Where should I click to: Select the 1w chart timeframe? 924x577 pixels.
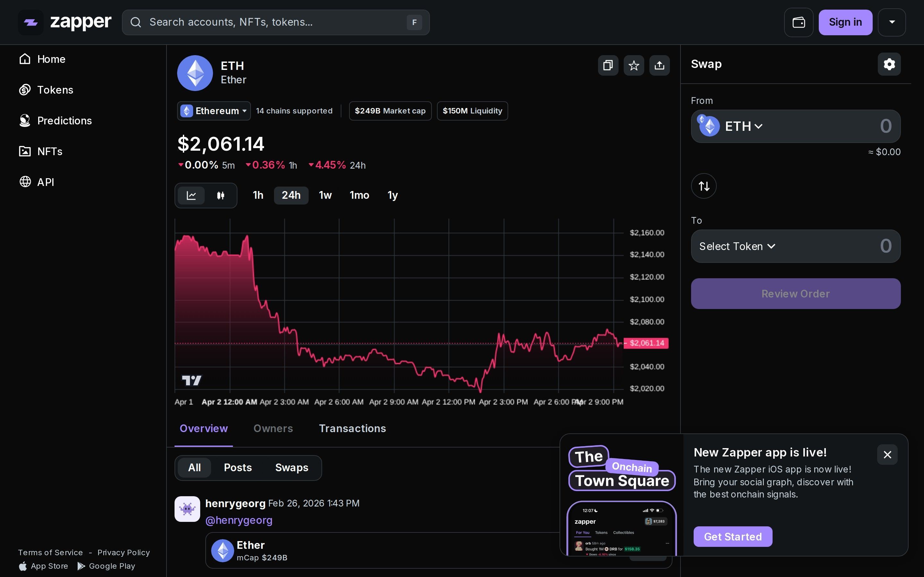click(325, 196)
